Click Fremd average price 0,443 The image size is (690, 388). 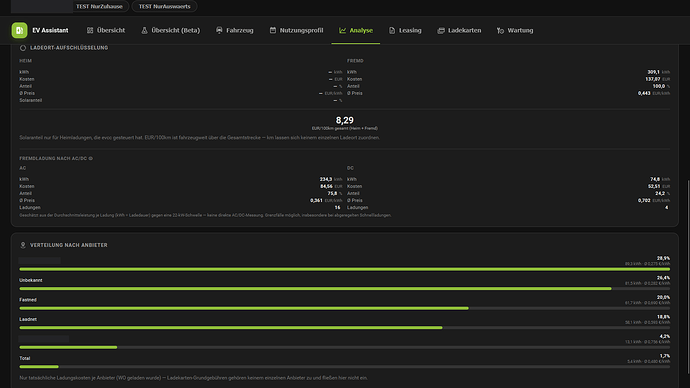[644, 93]
